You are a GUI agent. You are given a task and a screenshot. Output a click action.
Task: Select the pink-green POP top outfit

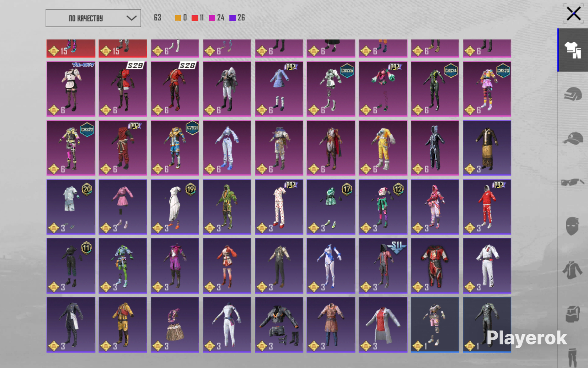tap(383, 89)
